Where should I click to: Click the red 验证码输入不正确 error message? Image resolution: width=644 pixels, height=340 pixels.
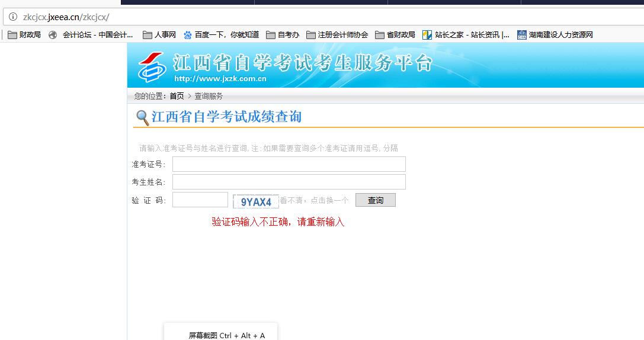click(278, 222)
